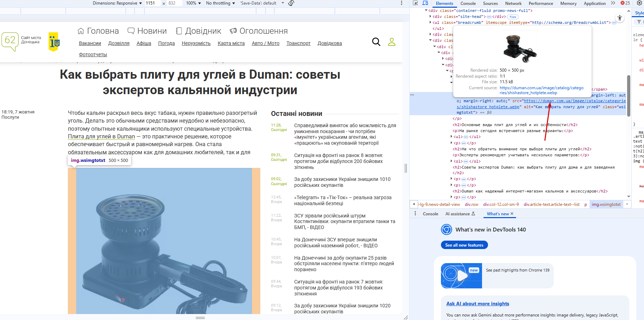Click the Нерухомість submenu link
The height and width of the screenshot is (320, 644).
[196, 43]
